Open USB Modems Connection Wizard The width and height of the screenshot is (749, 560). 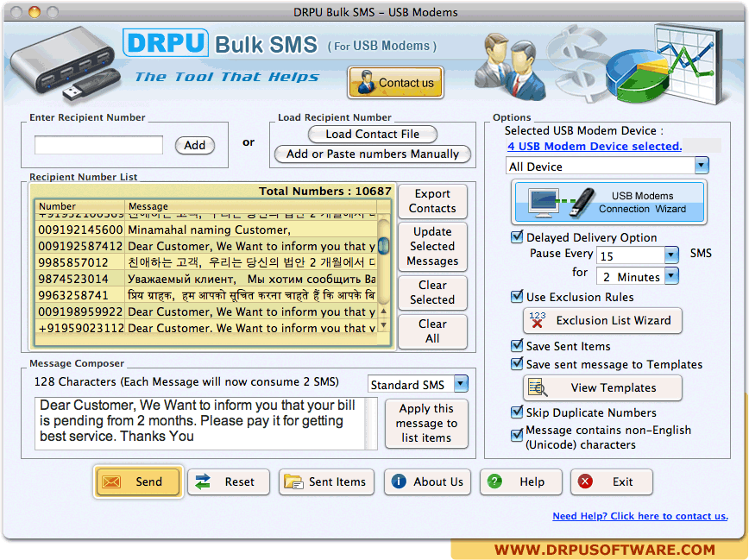608,203
